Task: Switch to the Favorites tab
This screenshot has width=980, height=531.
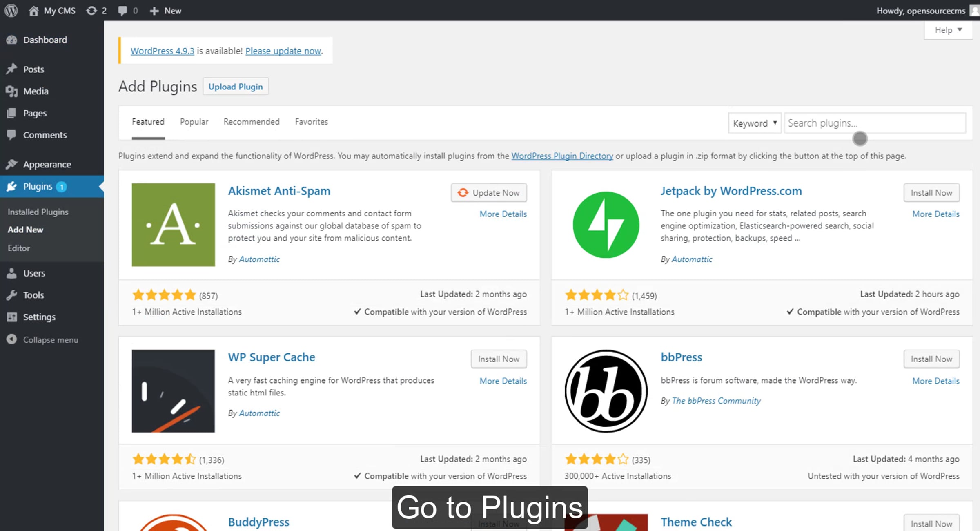Action: point(312,122)
